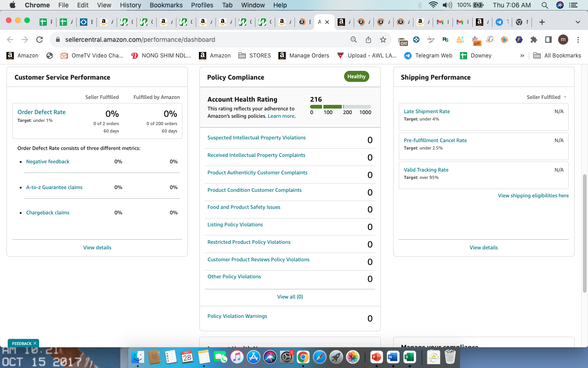Open Microsoft Word from the Dock

pyautogui.click(x=393, y=356)
